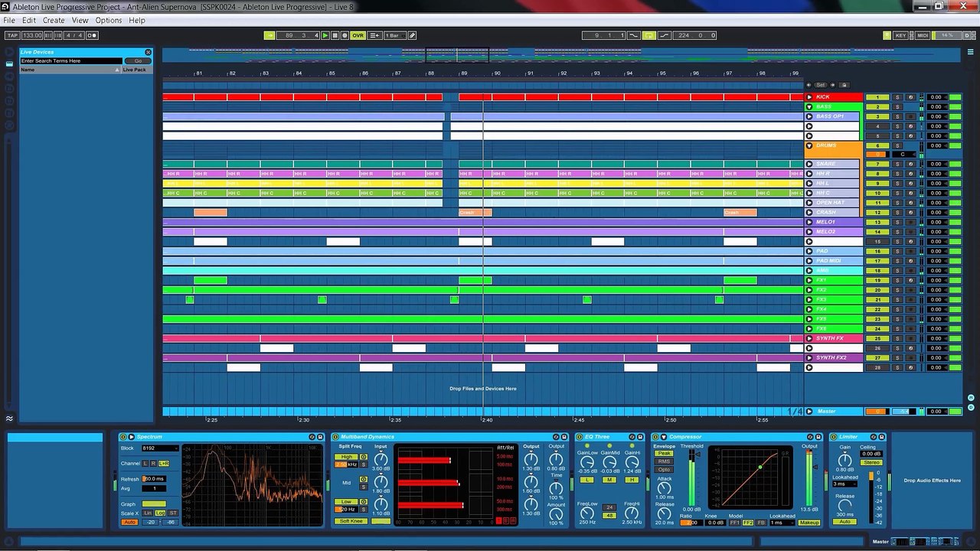The height and width of the screenshot is (551, 980).
Task: Toggle the Follow playback button
Action: [269, 35]
